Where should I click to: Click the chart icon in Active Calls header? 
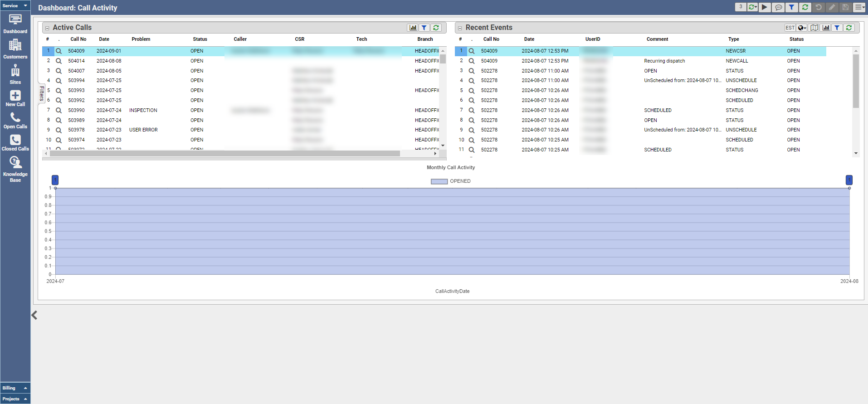413,28
